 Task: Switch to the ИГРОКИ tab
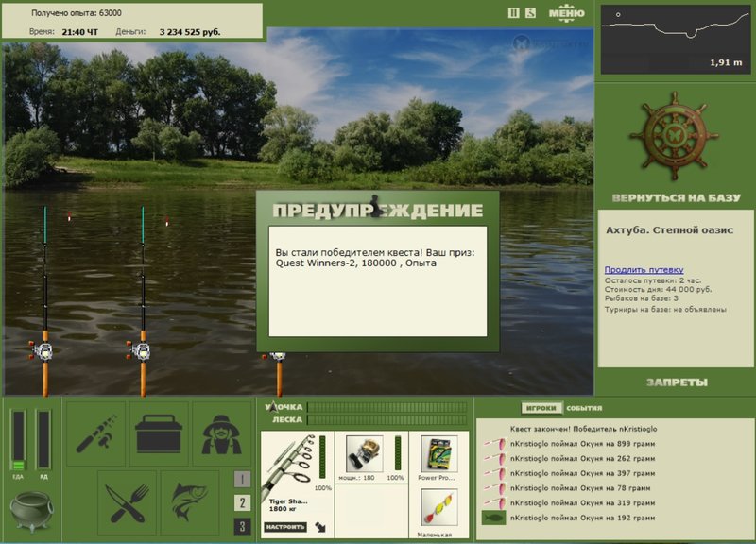tap(542, 408)
